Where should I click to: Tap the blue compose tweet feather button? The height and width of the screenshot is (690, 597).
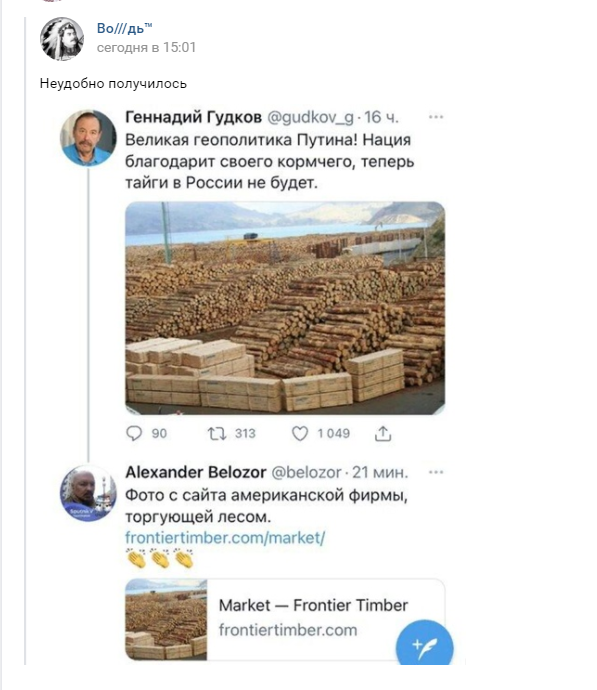click(x=425, y=647)
